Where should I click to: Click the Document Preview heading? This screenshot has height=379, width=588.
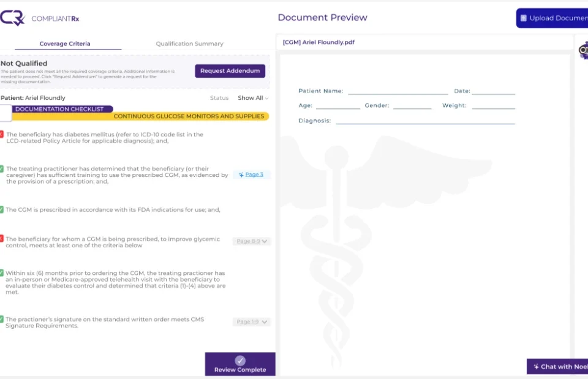(x=323, y=17)
